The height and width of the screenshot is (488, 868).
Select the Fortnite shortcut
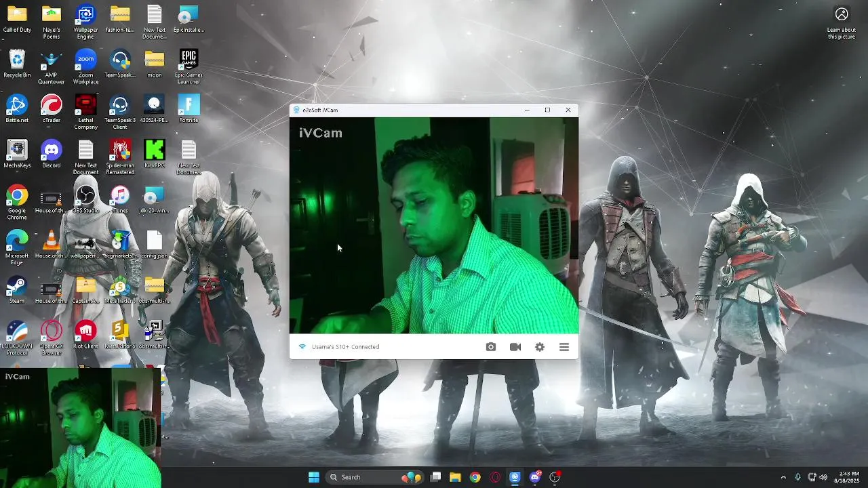point(189,109)
